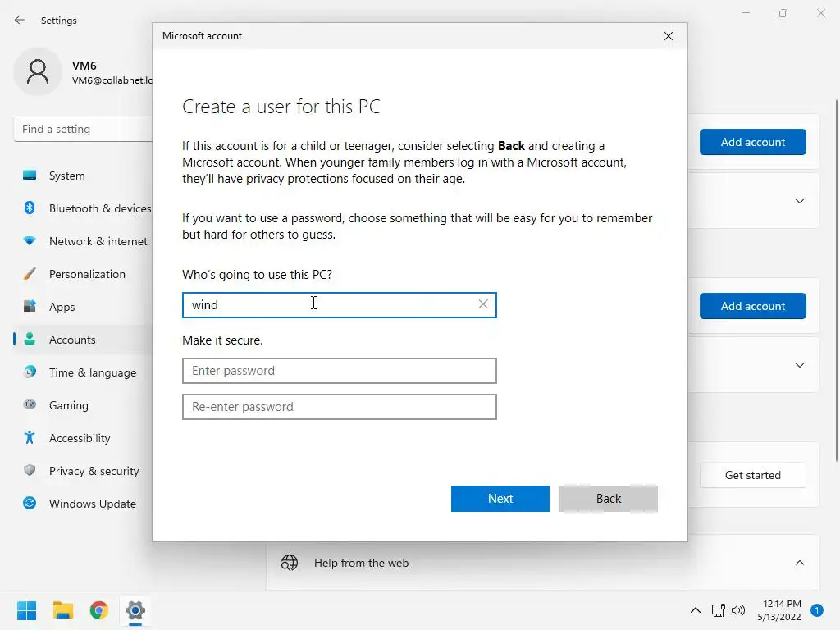Image resolution: width=840 pixels, height=630 pixels.
Task: Click the Find a setting search box
Action: click(x=83, y=129)
